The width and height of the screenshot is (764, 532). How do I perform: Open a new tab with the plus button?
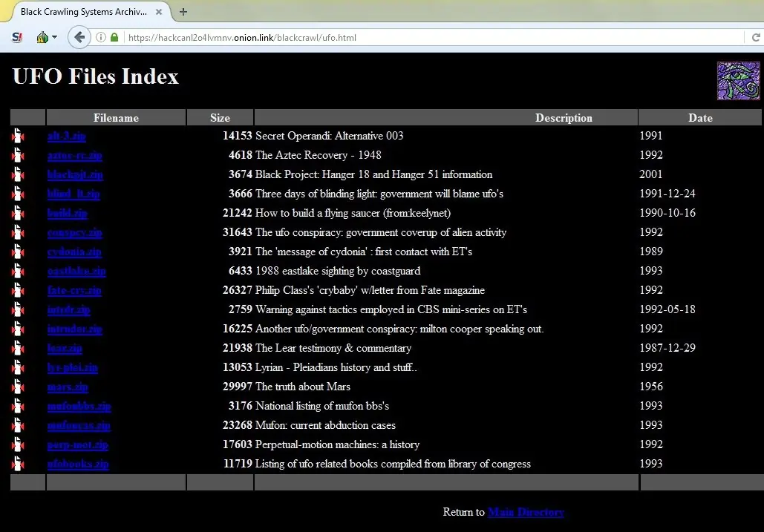pos(183,12)
